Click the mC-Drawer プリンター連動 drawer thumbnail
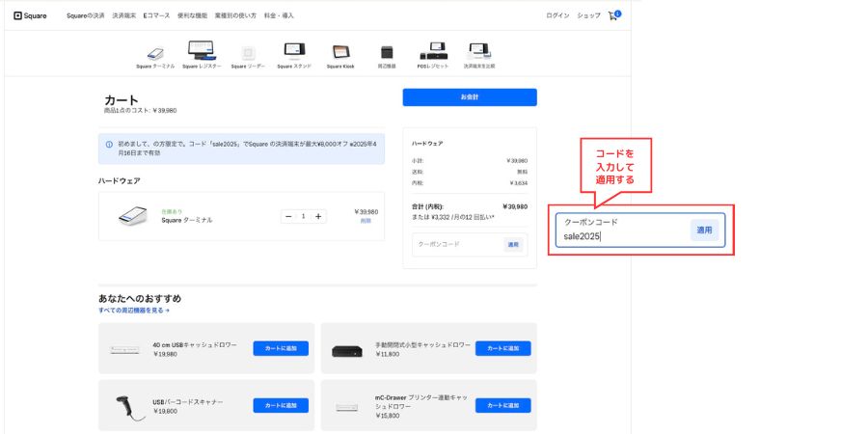Viewport: 868px width, 434px height. [x=347, y=407]
